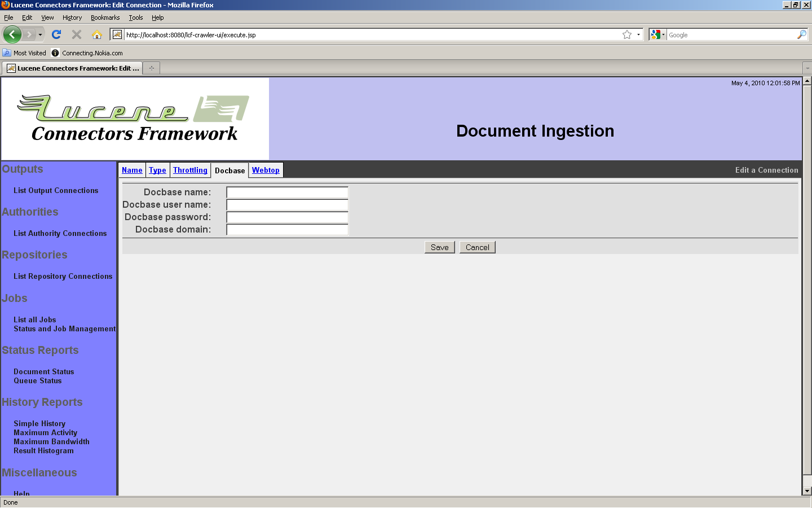This screenshot has height=508, width=812.
Task: Click the Home icon in toolbar
Action: click(97, 34)
